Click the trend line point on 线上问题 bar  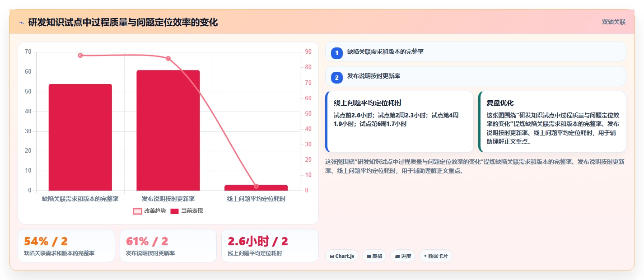tap(256, 186)
